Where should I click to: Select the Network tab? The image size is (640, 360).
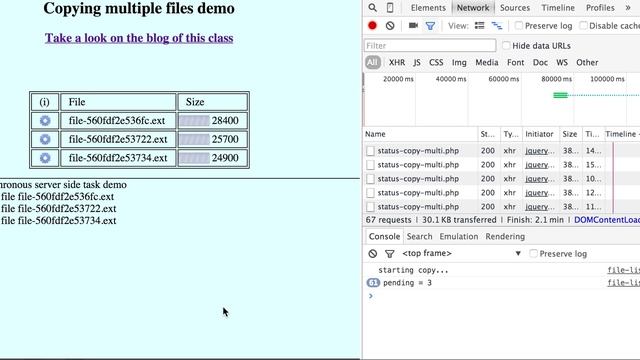473,8
